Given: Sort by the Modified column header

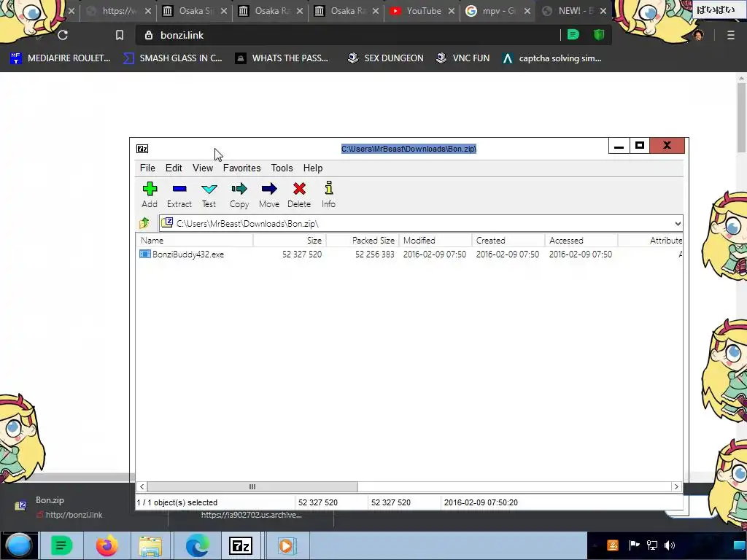Looking at the screenshot, I should [x=436, y=241].
